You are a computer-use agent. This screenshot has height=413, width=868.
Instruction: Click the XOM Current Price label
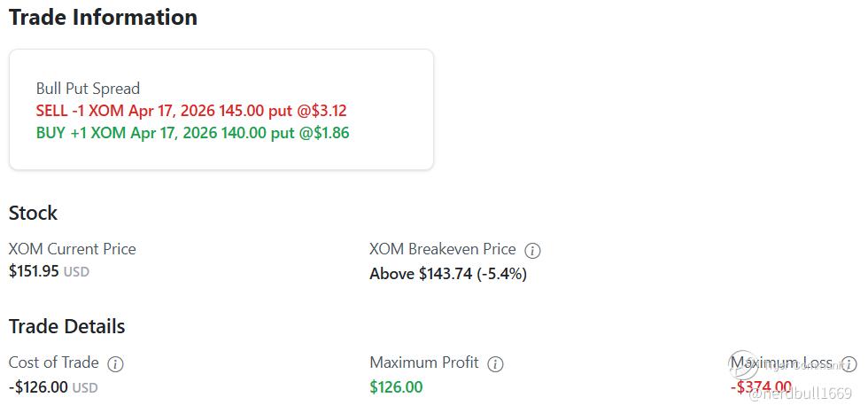(x=73, y=249)
